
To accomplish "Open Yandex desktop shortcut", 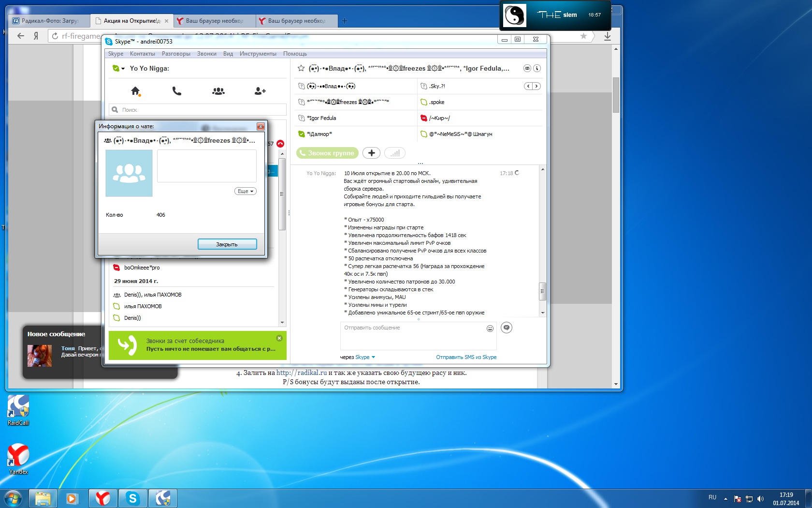I will tap(18, 459).
